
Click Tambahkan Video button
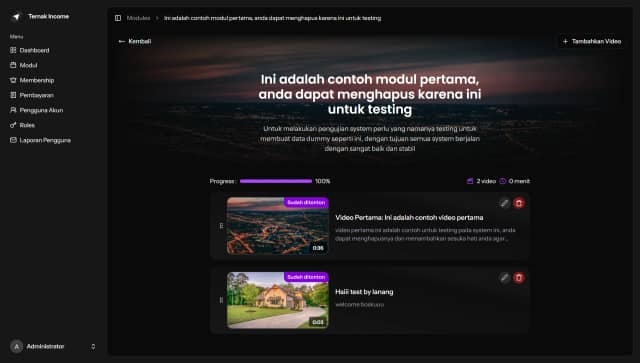pos(592,41)
